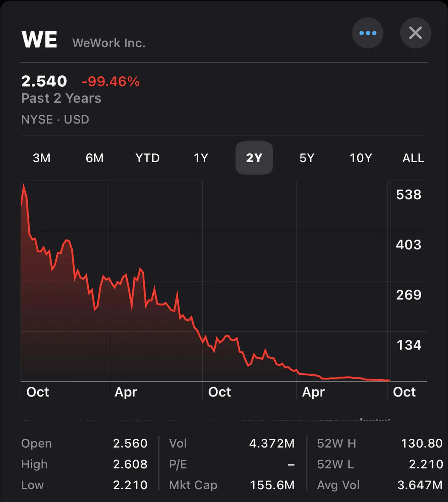The width and height of the screenshot is (448, 502).
Task: Switch chart to 6M range
Action: (94, 158)
